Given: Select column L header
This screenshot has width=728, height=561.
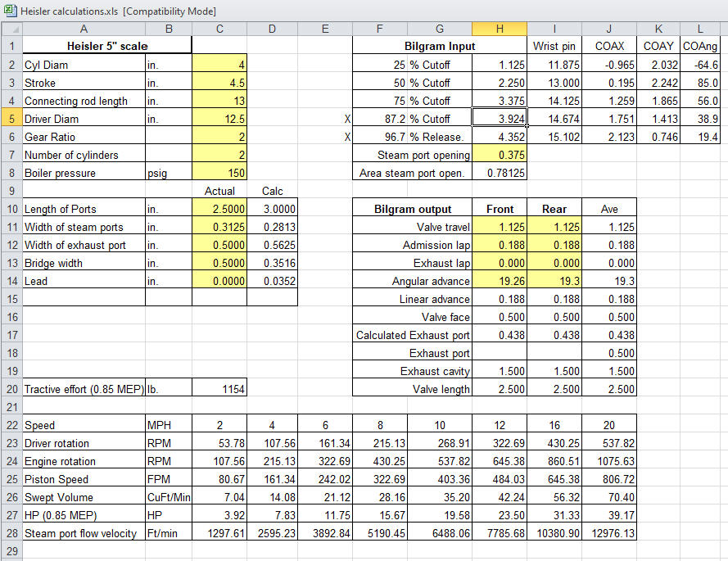Looking at the screenshot, I should coord(703,29).
